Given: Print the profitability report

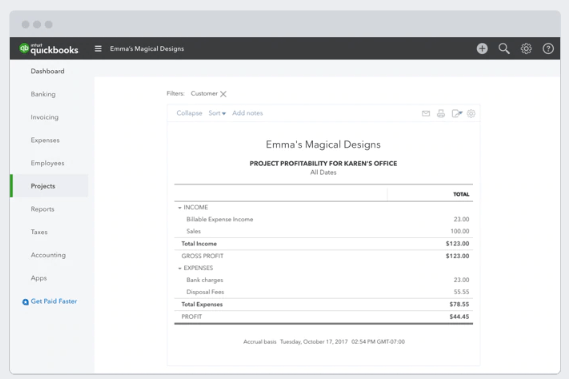Looking at the screenshot, I should [441, 114].
